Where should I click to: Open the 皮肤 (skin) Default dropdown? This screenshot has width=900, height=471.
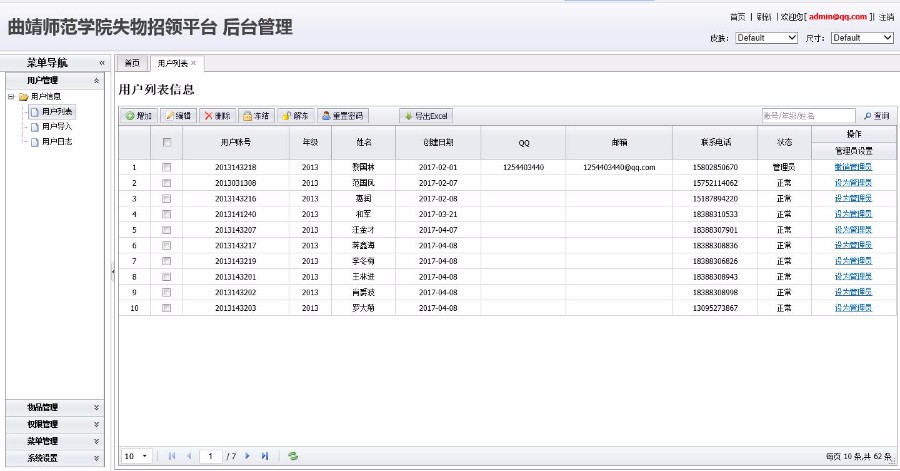tap(766, 38)
